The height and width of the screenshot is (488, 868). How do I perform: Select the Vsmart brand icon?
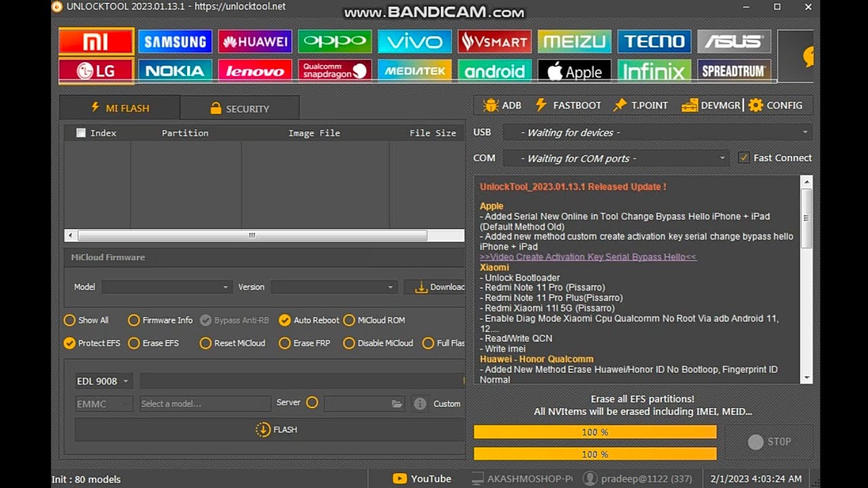click(494, 41)
